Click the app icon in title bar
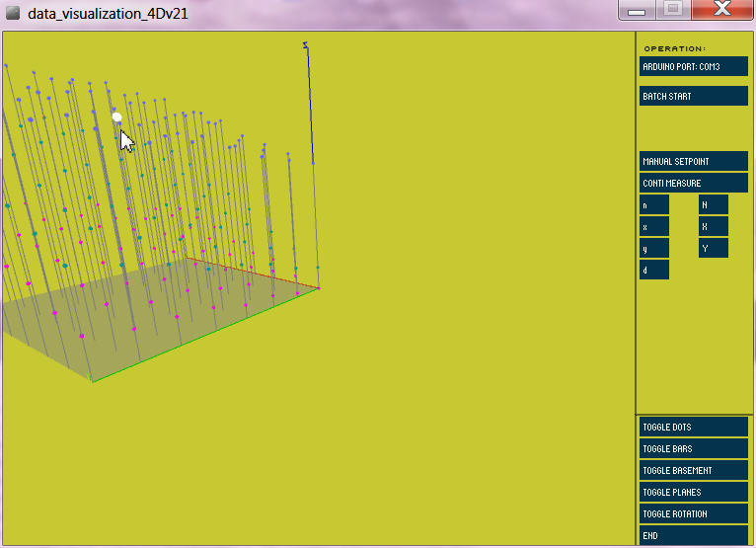The image size is (756, 548). [13, 15]
